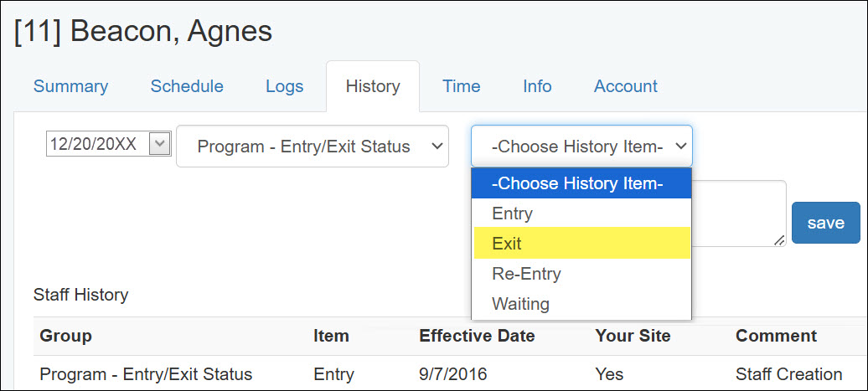The height and width of the screenshot is (391, 868).
Task: Click the Effective Date column header
Action: click(x=477, y=336)
